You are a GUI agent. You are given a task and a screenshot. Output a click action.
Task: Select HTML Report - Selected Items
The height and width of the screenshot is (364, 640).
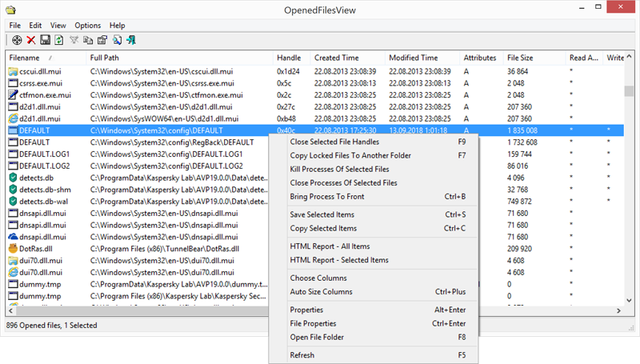[x=373, y=260]
